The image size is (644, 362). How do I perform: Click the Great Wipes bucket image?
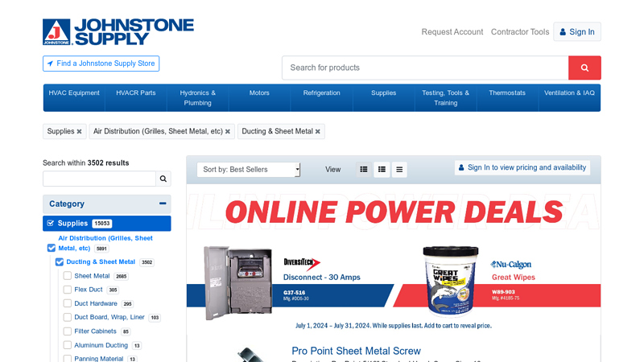(451, 281)
